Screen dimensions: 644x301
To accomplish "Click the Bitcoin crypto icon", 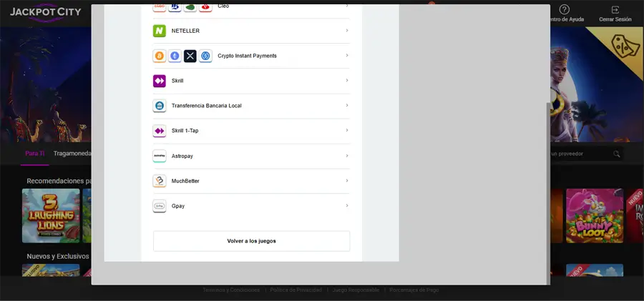I will pos(160,56).
